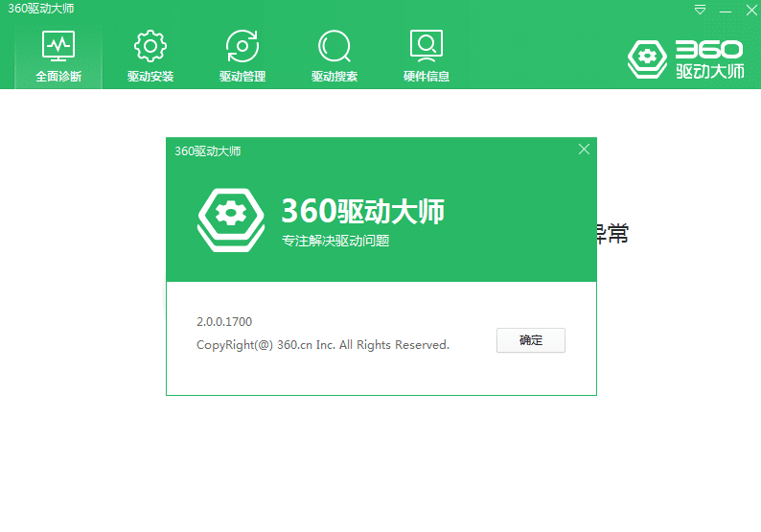Click the partially hidden 异常 text
The image size is (761, 532).
point(611,234)
